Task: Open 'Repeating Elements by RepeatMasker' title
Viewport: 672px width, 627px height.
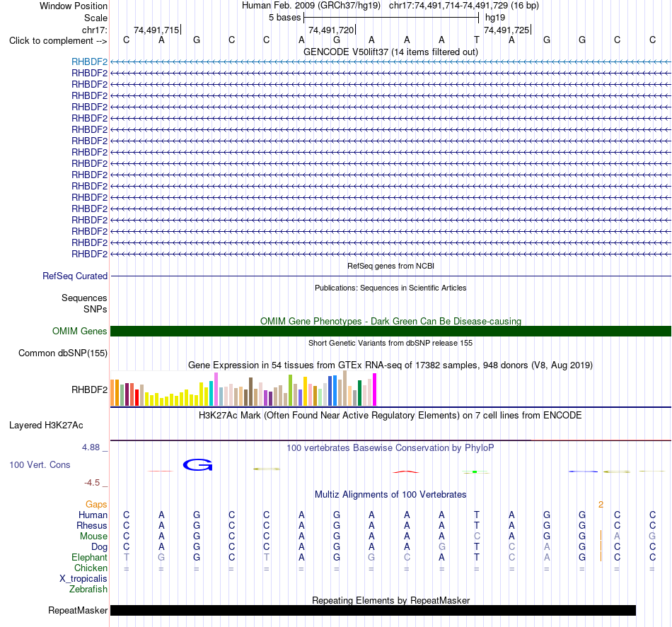Action: (390, 600)
